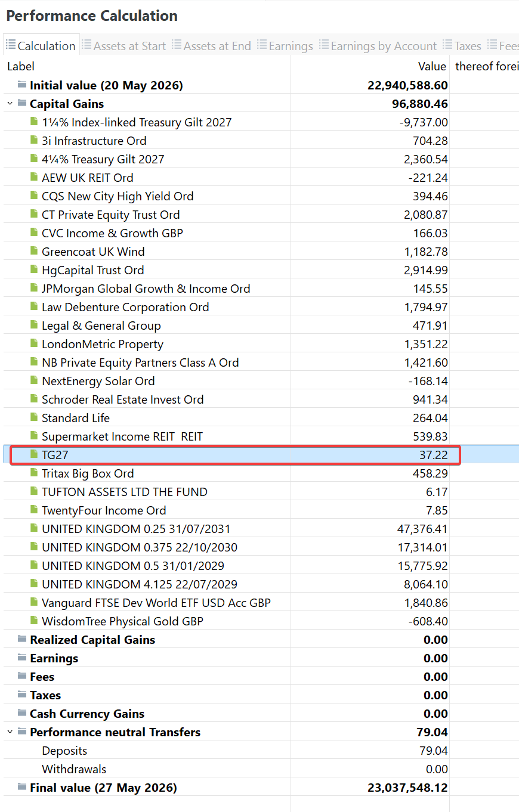The width and height of the screenshot is (519, 812).
Task: Click the 22,940,588.60 initial value cell
Action: coord(407,85)
